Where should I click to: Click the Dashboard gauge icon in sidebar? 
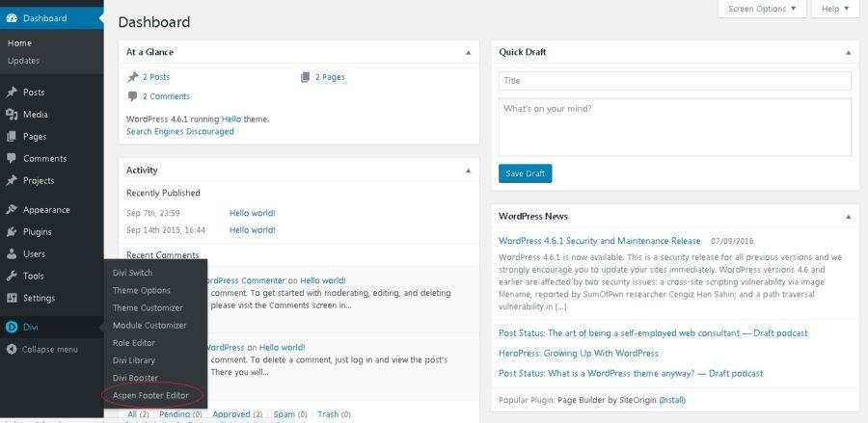tap(12, 18)
